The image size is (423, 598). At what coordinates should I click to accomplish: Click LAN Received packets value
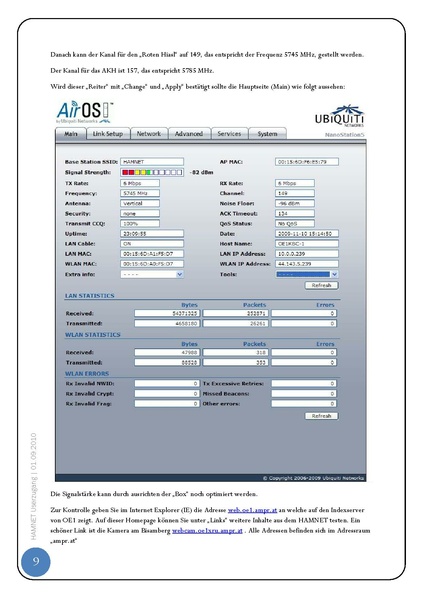tap(235, 313)
